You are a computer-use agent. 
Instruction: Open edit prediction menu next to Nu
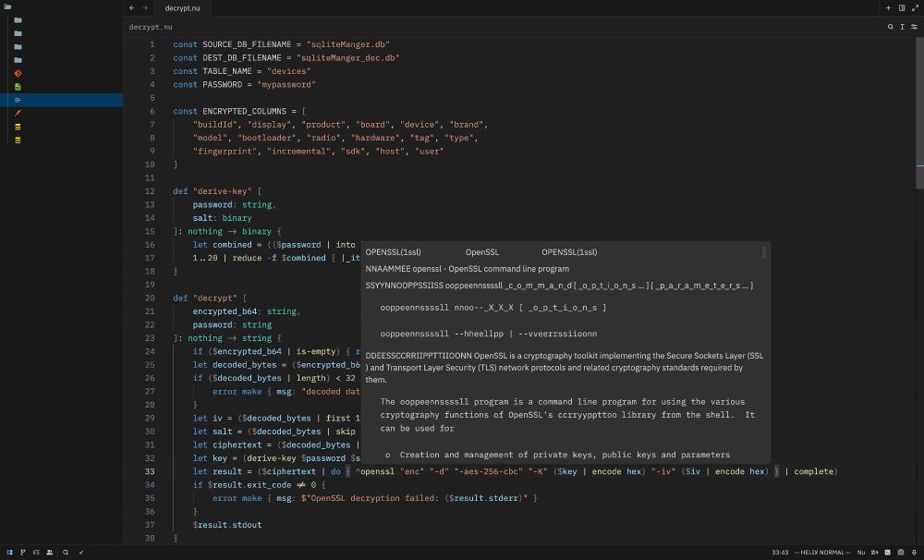point(874,553)
